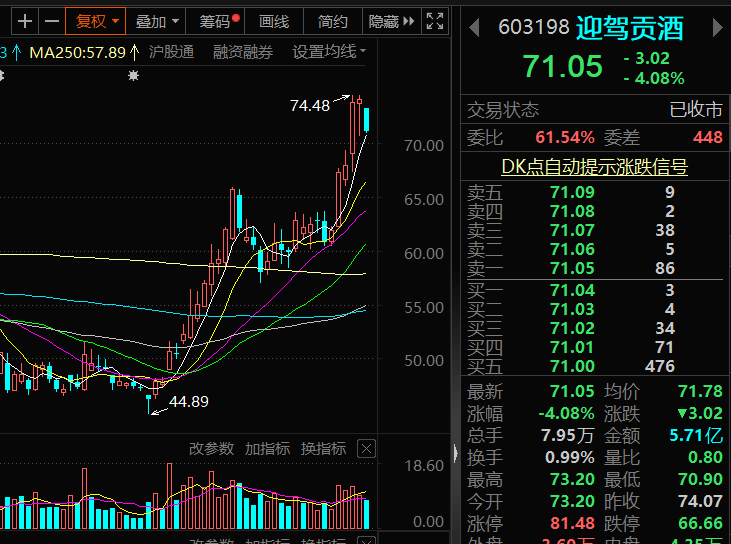Click buy-four price 71.01
Screen dimensions: 731x544
(572, 348)
